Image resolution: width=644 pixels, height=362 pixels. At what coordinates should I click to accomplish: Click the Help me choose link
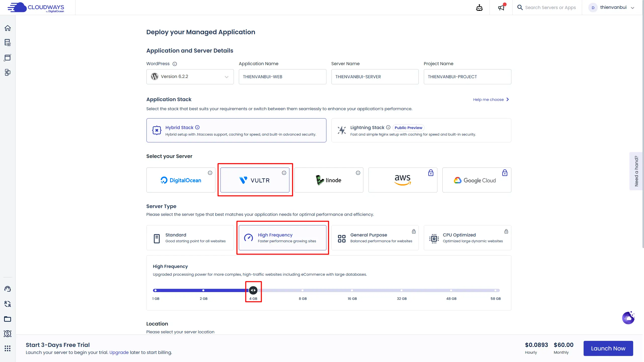[x=491, y=100]
